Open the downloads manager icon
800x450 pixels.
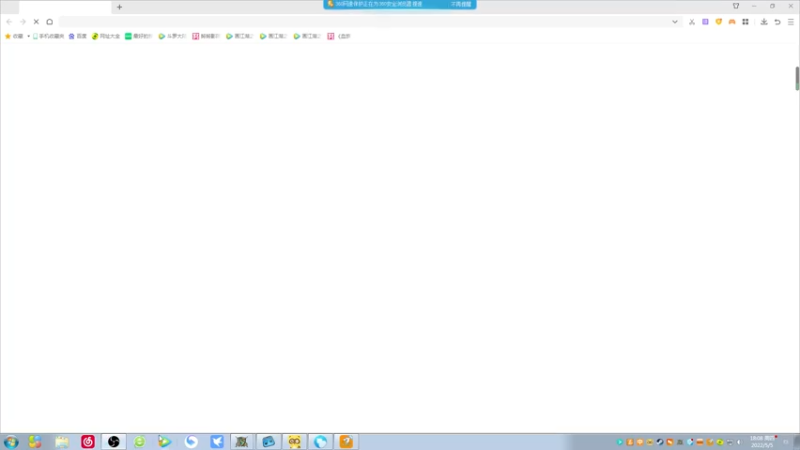[764, 22]
